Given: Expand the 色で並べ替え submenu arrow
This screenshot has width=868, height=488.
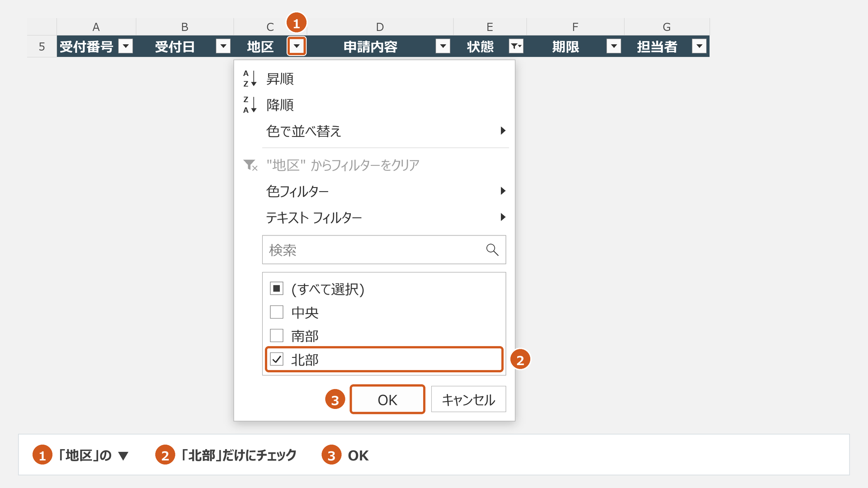Looking at the screenshot, I should coord(503,131).
